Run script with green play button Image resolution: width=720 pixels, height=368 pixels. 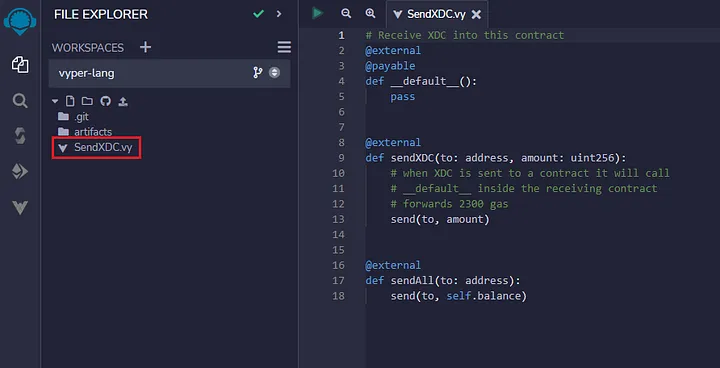[317, 13]
